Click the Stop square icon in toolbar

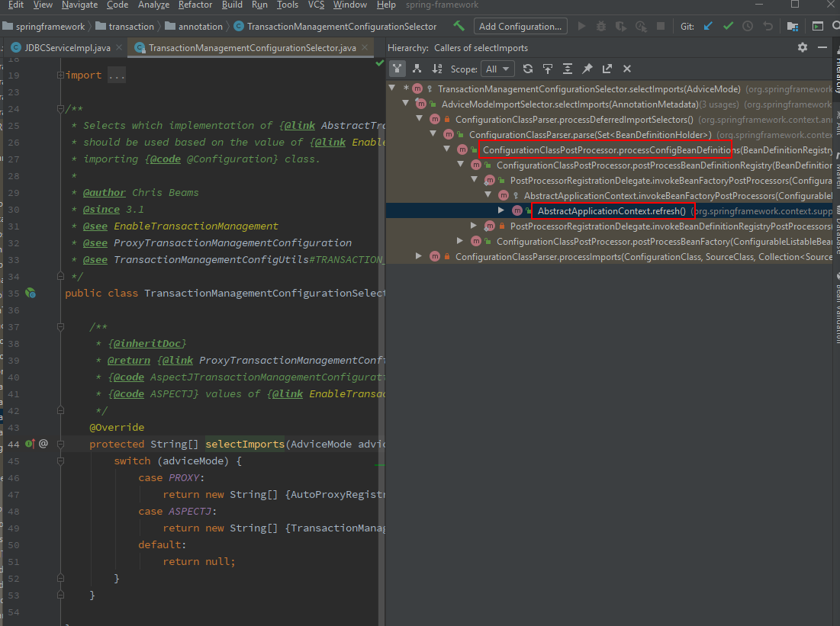click(x=661, y=26)
